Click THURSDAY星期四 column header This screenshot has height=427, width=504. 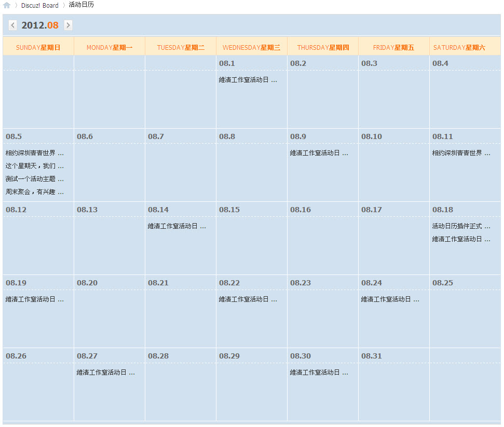(323, 48)
